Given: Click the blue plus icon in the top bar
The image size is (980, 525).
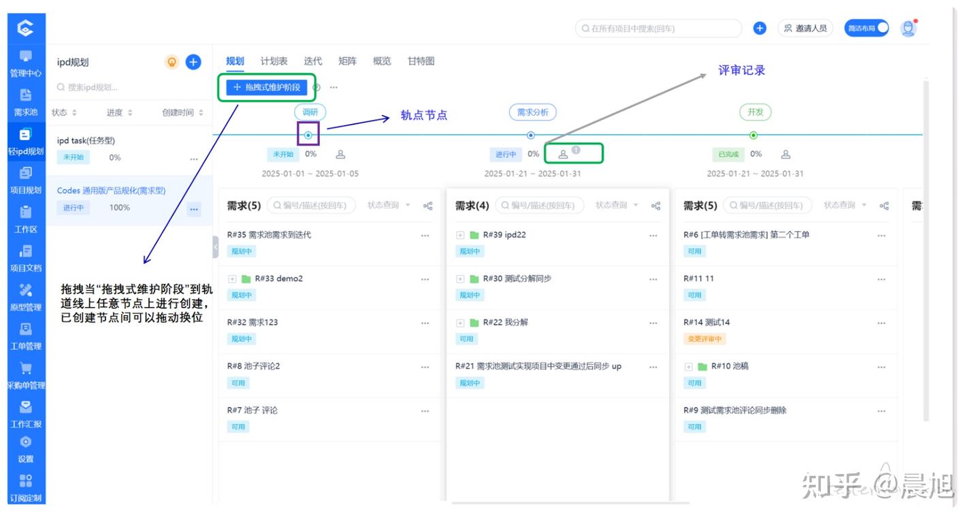Looking at the screenshot, I should click(x=759, y=28).
